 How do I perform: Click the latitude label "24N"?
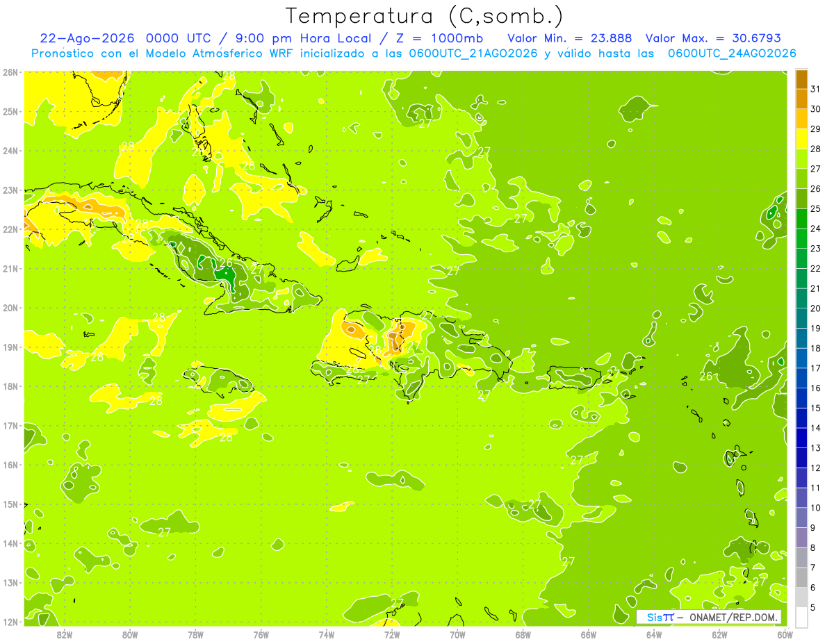click(x=10, y=151)
